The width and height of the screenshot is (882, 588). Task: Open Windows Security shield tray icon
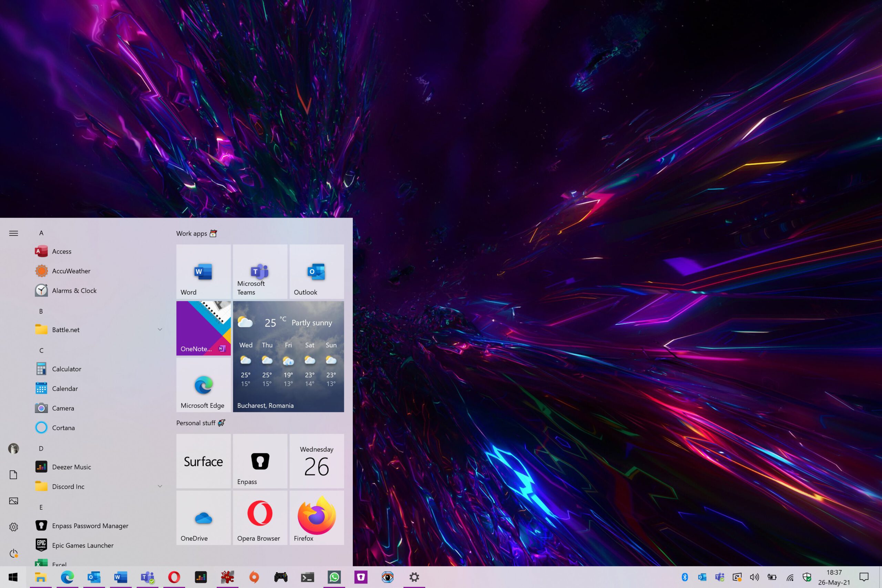pyautogui.click(x=807, y=577)
